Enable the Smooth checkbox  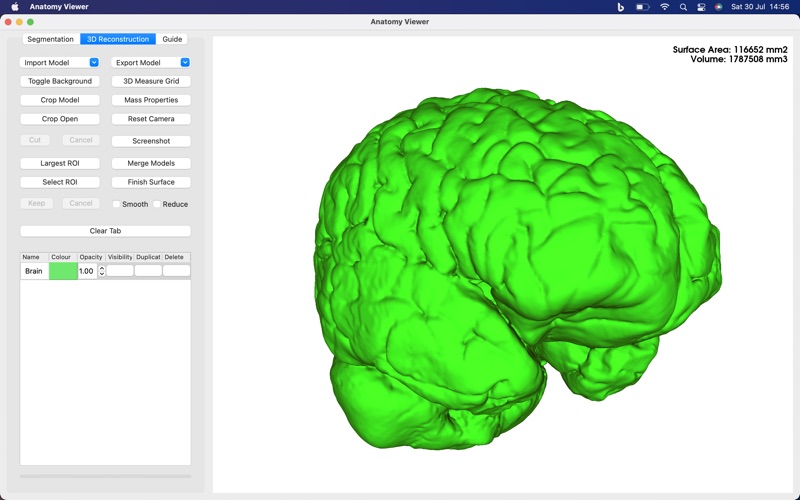coord(116,204)
